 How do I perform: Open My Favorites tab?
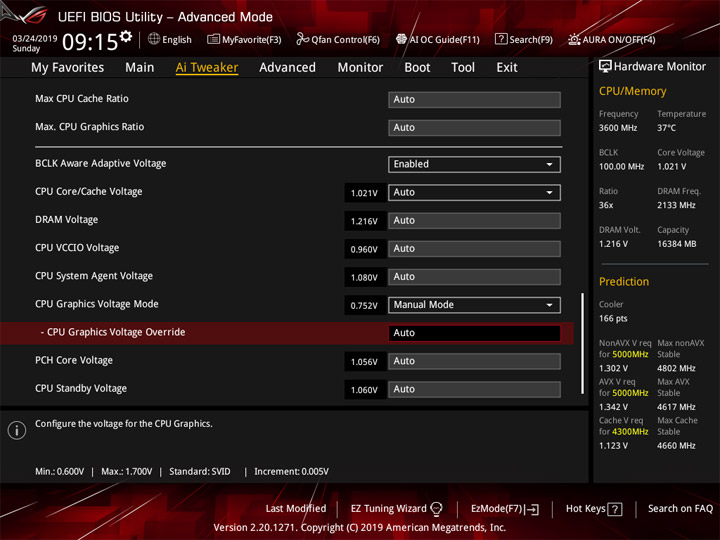pos(68,68)
